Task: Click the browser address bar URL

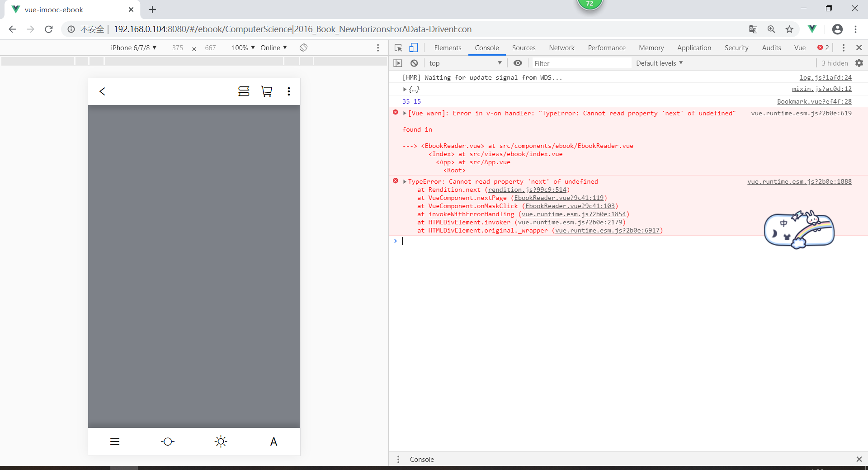Action: click(292, 29)
